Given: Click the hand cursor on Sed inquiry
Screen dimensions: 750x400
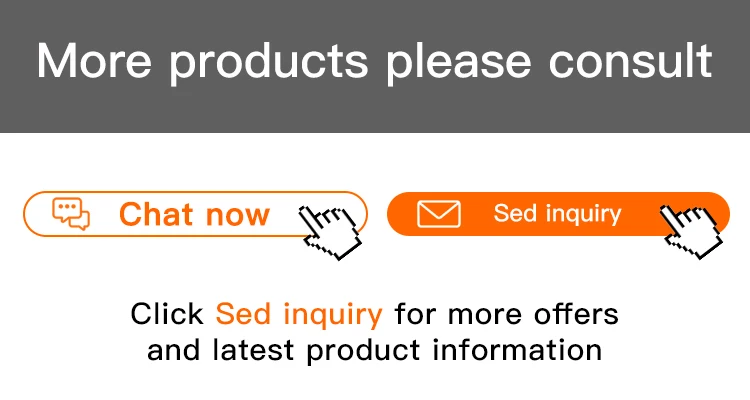Looking at the screenshot, I should coord(693,229).
